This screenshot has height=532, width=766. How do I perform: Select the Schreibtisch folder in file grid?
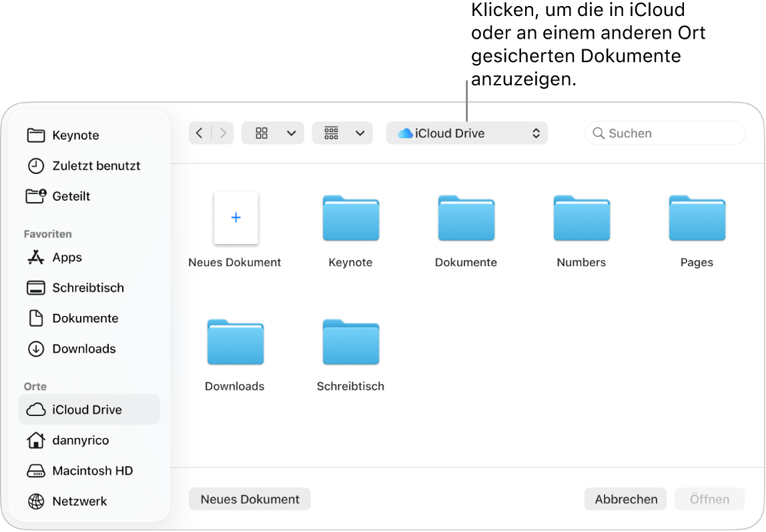tap(351, 342)
